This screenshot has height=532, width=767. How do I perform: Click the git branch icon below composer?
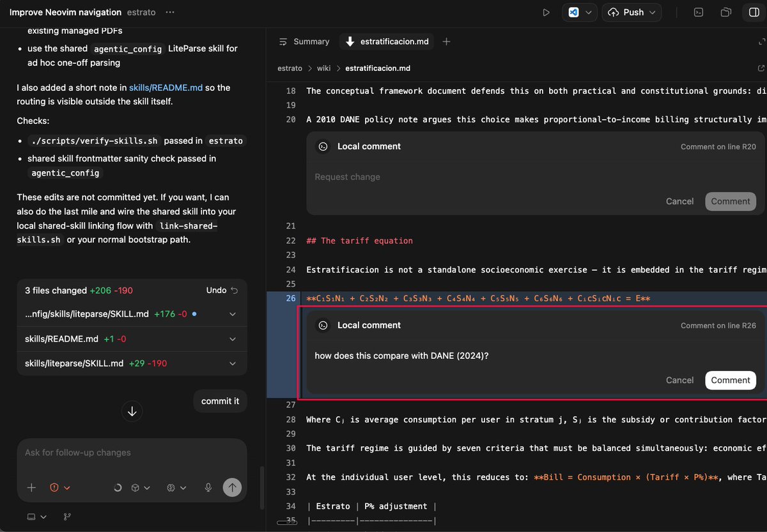tap(67, 517)
